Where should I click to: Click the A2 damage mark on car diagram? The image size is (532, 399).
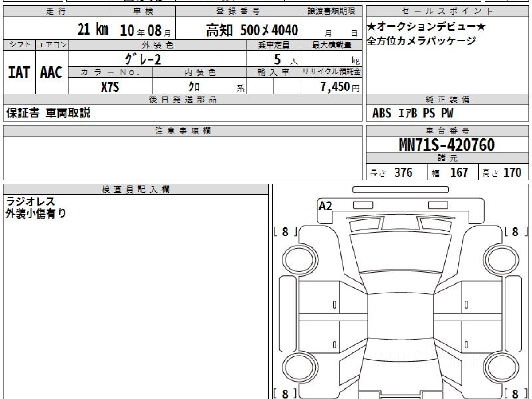[325, 206]
